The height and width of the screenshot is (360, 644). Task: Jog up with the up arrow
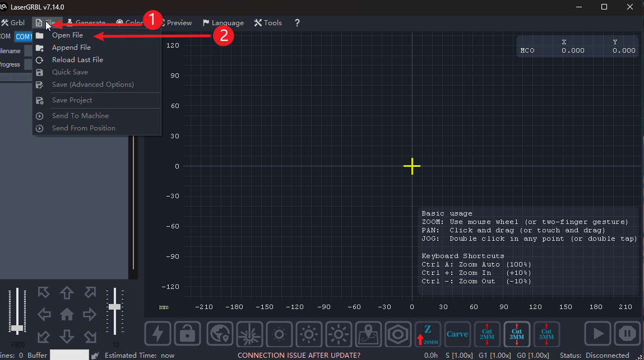click(67, 293)
